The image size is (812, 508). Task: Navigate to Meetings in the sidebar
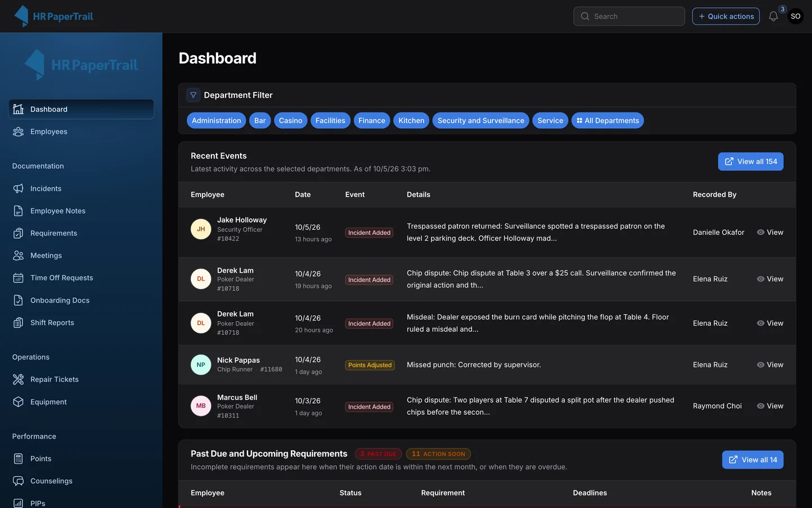pos(81,255)
